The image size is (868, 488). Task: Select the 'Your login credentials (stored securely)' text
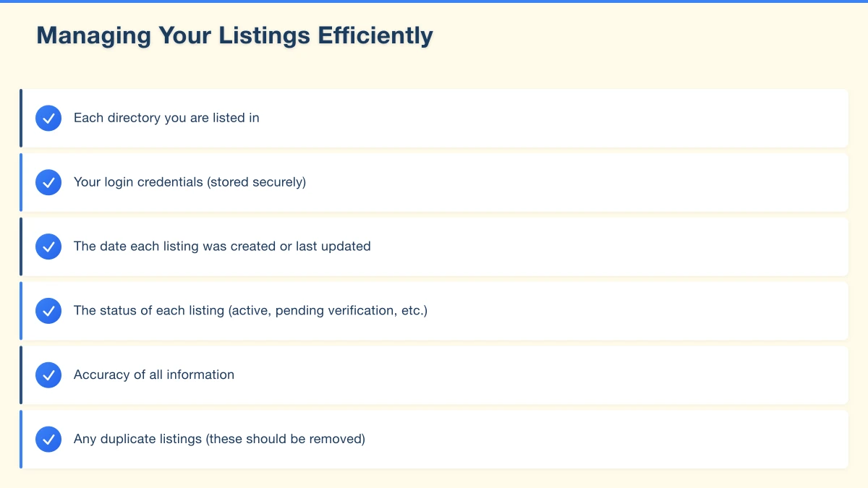point(190,182)
